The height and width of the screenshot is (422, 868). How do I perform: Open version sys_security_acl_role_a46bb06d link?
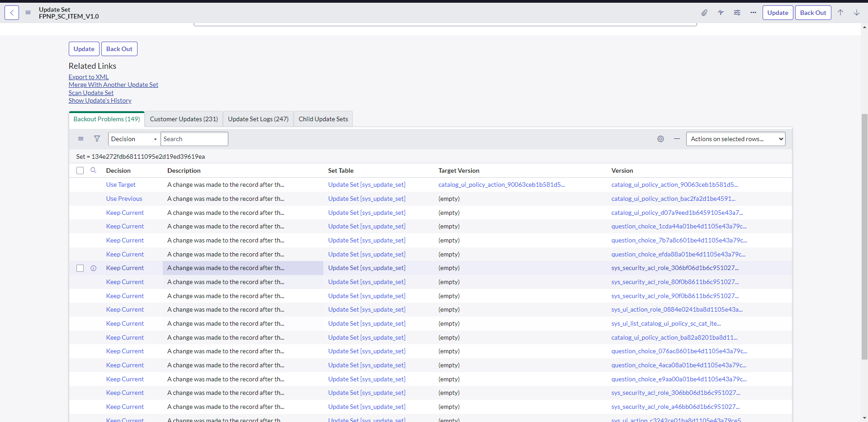(676, 407)
